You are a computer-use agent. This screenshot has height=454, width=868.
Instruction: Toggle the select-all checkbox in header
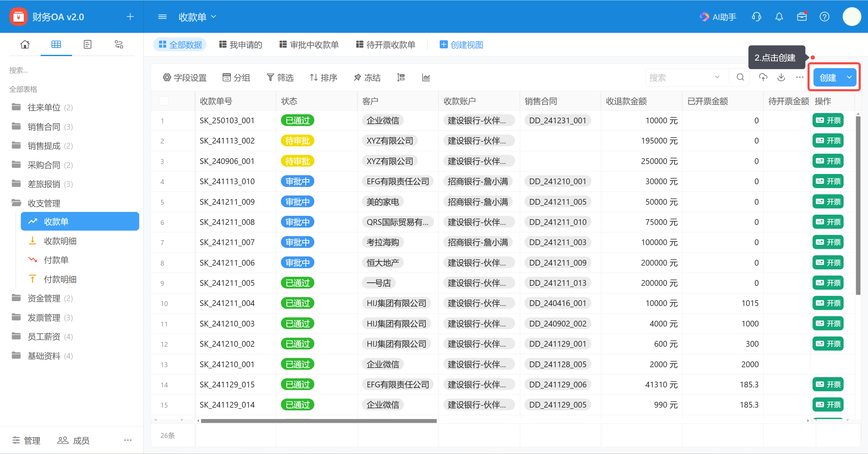pos(164,101)
